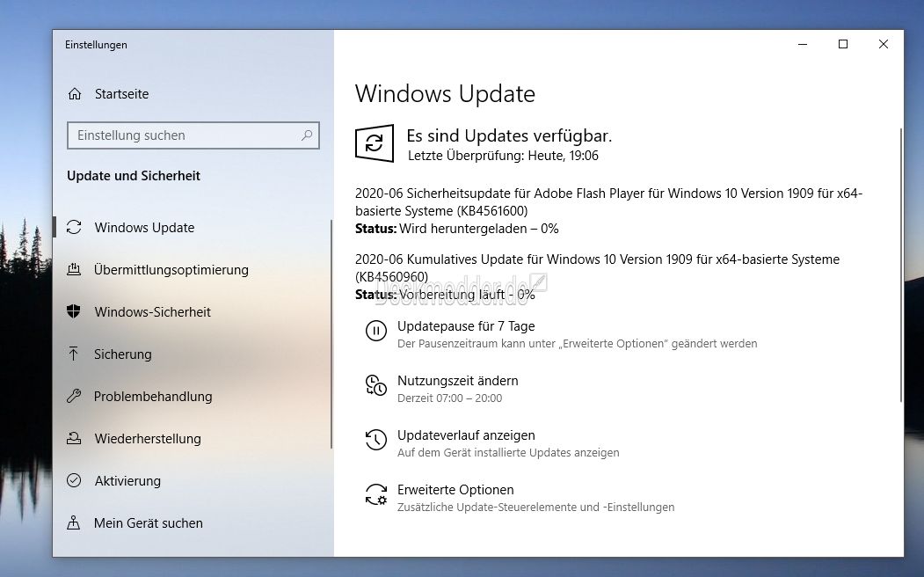Pause updates with Updatepause für 7 Tage
The image size is (924, 577).
[x=466, y=326]
